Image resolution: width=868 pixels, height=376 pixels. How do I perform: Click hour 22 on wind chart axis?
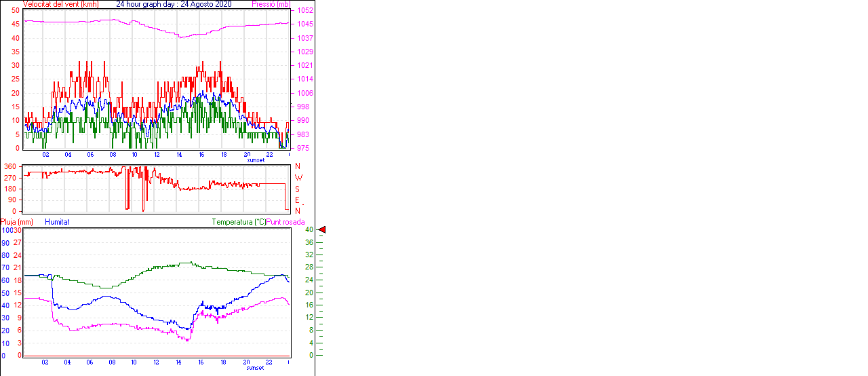[x=269, y=155]
